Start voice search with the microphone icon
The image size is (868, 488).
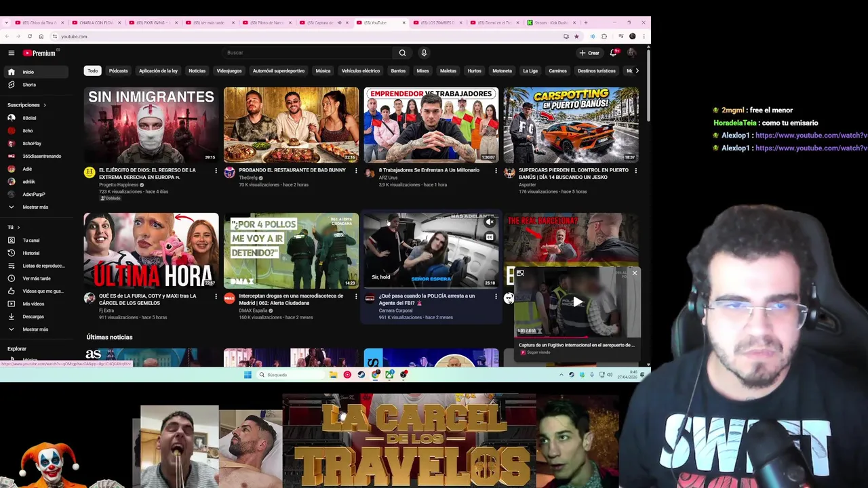424,53
